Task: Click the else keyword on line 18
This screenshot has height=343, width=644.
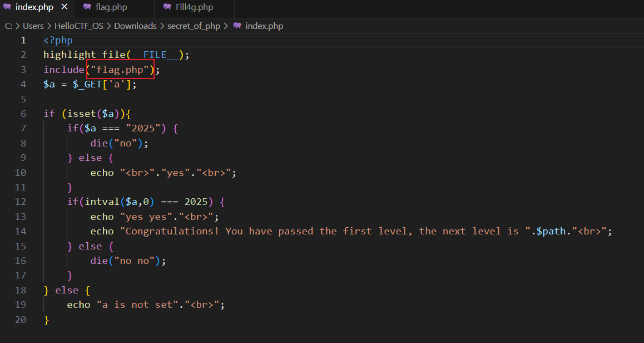Action: click(x=67, y=290)
